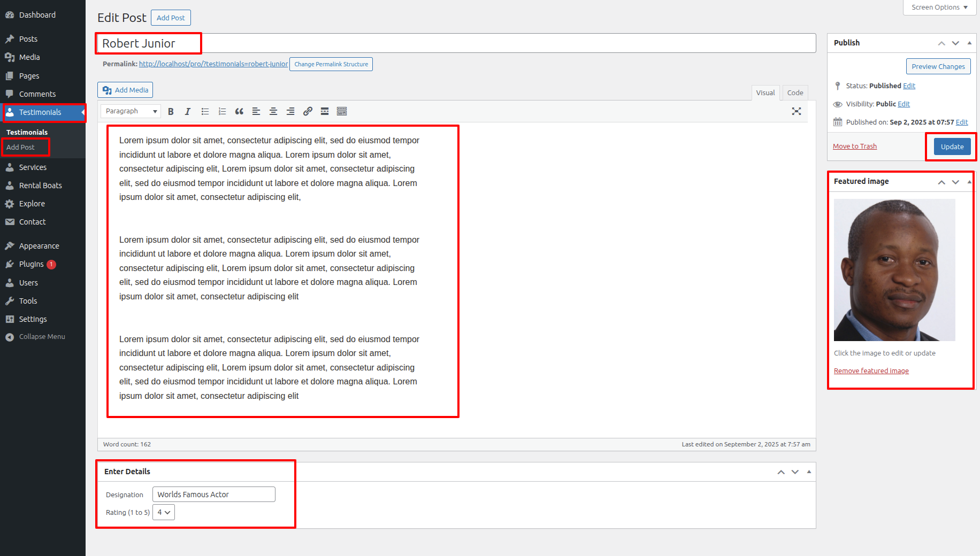Screen dimensions: 980x556
Task: Open the Rating dropdown
Action: pos(164,512)
